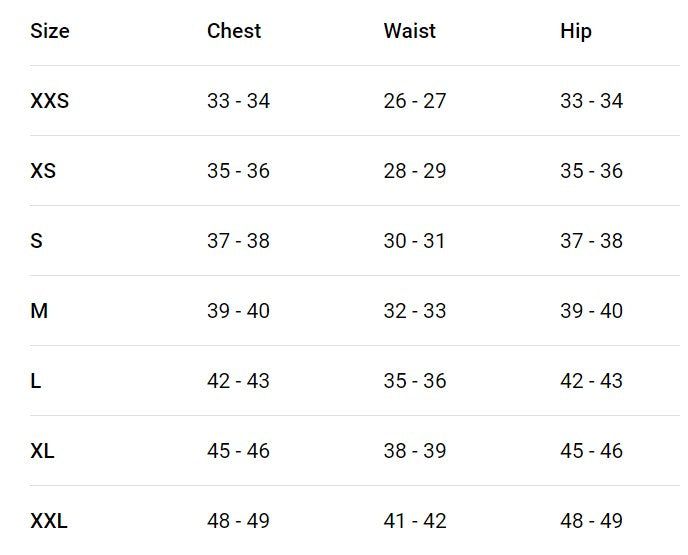Screen dimensions: 688x555
Task: Click L hip value 42 - 43
Action: pyautogui.click(x=591, y=381)
